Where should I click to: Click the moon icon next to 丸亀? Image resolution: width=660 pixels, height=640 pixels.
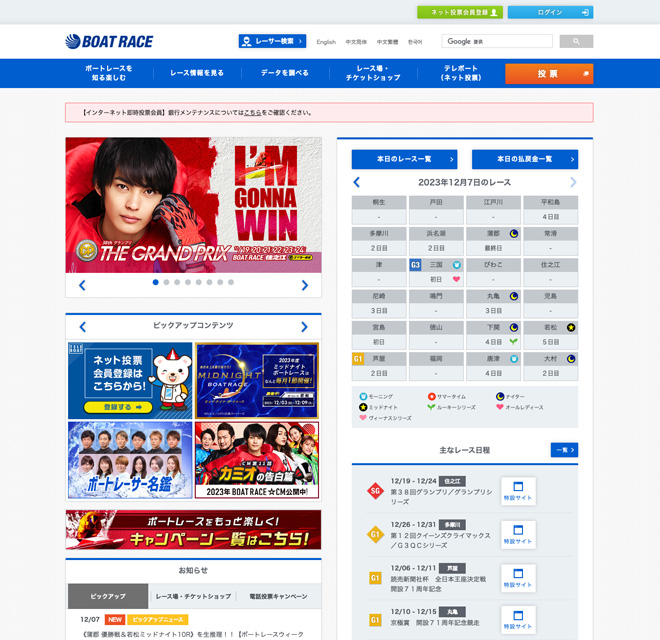pyautogui.click(x=514, y=296)
